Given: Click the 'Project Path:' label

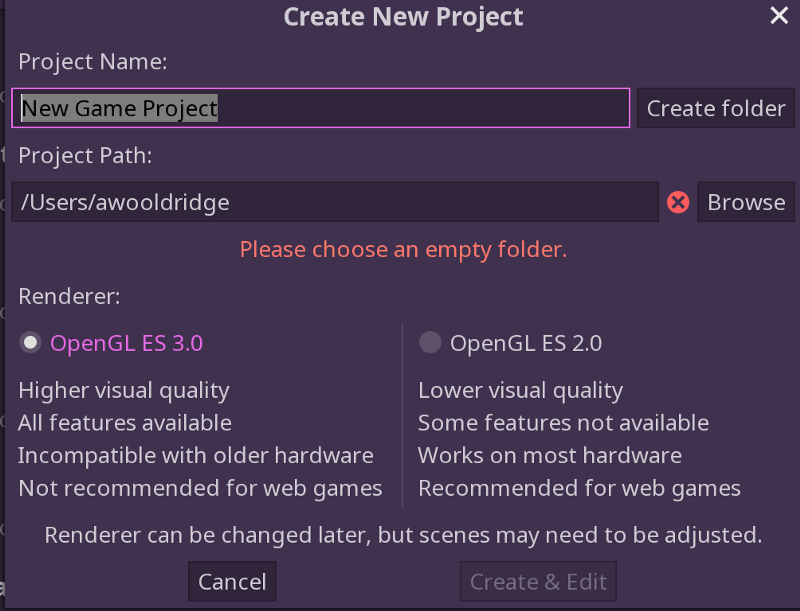Looking at the screenshot, I should tap(85, 156).
